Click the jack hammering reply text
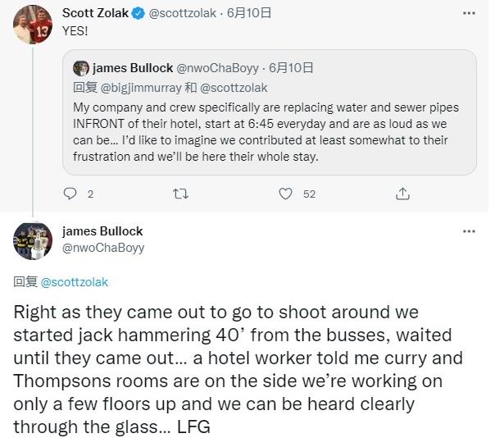This screenshot has height=438, width=504. 238,369
